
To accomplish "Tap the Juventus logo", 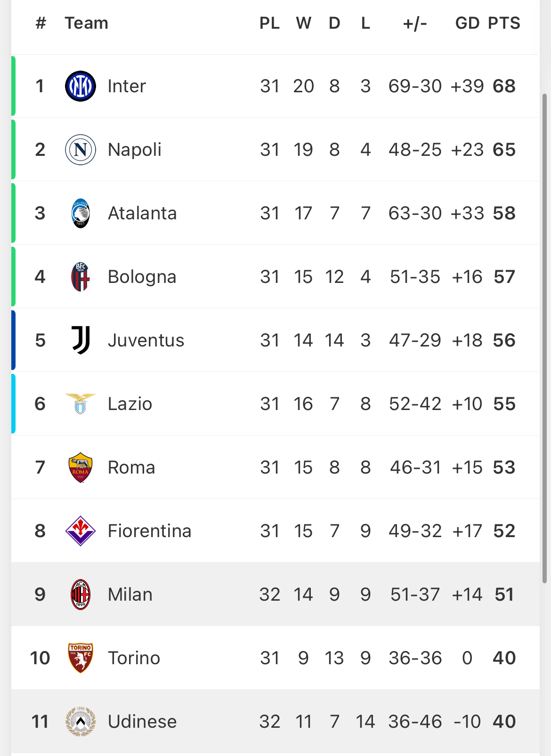I will point(81,340).
